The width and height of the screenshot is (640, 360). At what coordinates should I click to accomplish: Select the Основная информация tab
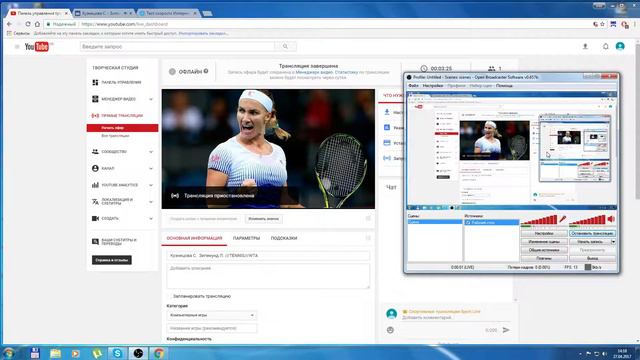coord(194,238)
